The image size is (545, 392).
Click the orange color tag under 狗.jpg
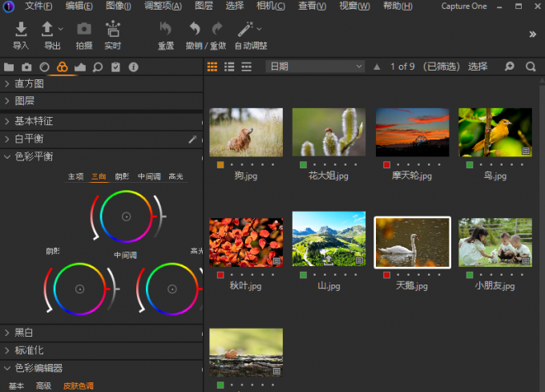[x=220, y=164]
